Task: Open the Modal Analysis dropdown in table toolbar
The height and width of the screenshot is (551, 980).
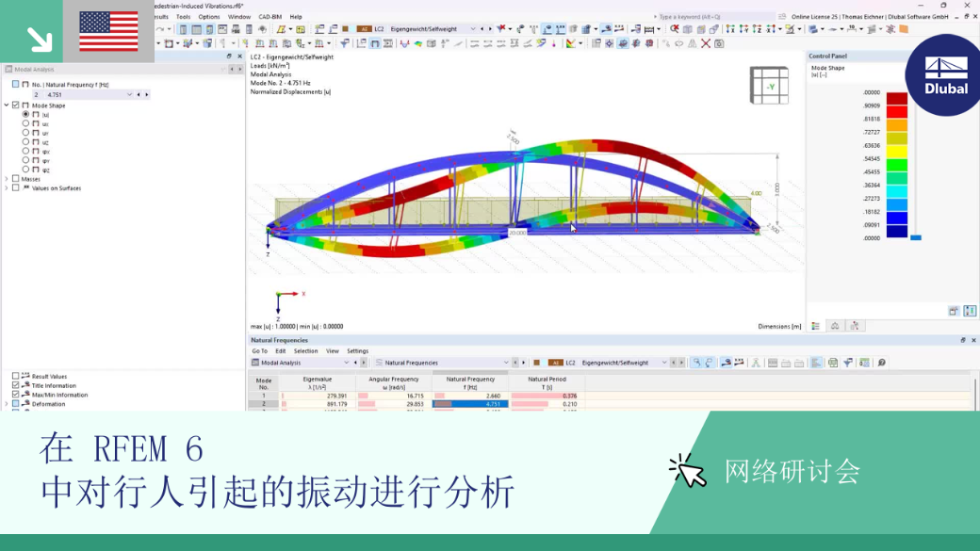Action: click(x=346, y=363)
